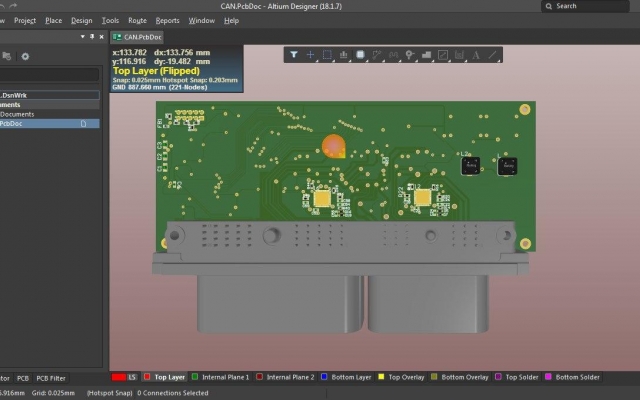Viewport: 640px width, 400px height.
Task: Open the Route menu
Action: tap(137, 20)
